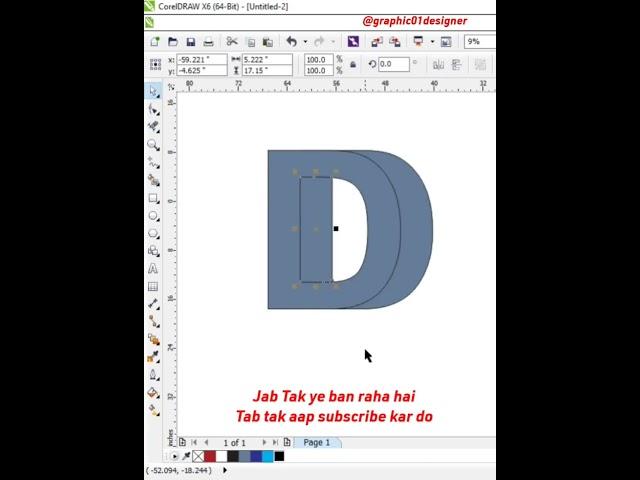
Task: Pick the red color swatch in palette
Action: coord(210,457)
